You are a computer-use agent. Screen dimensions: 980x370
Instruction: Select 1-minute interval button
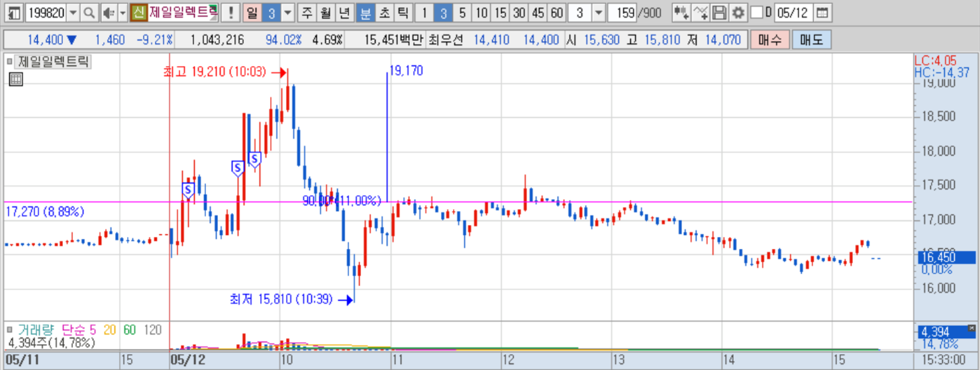pos(425,13)
